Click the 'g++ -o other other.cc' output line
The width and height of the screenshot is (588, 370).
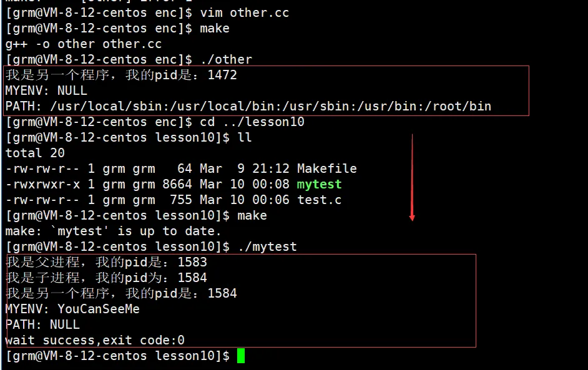point(83,44)
